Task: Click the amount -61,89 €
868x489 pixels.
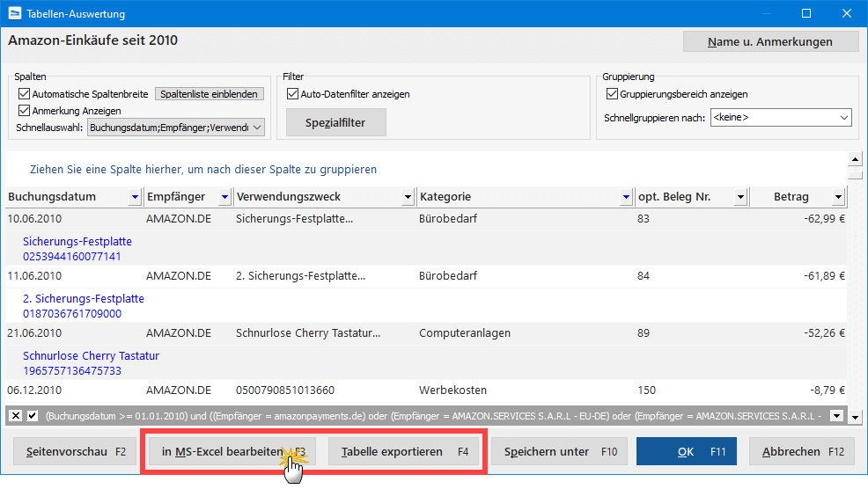Action: [824, 275]
